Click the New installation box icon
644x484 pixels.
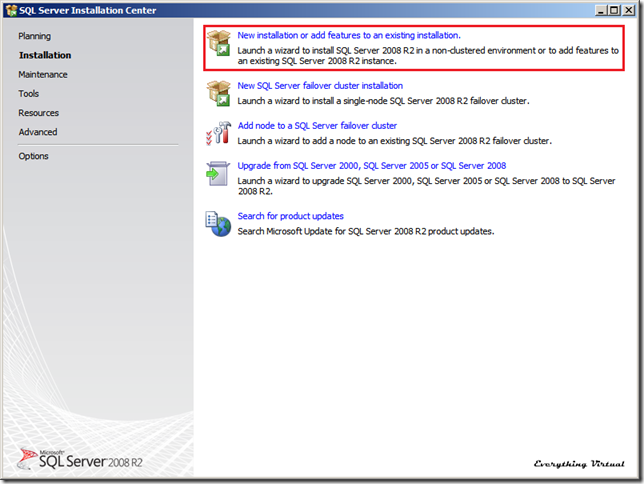218,43
